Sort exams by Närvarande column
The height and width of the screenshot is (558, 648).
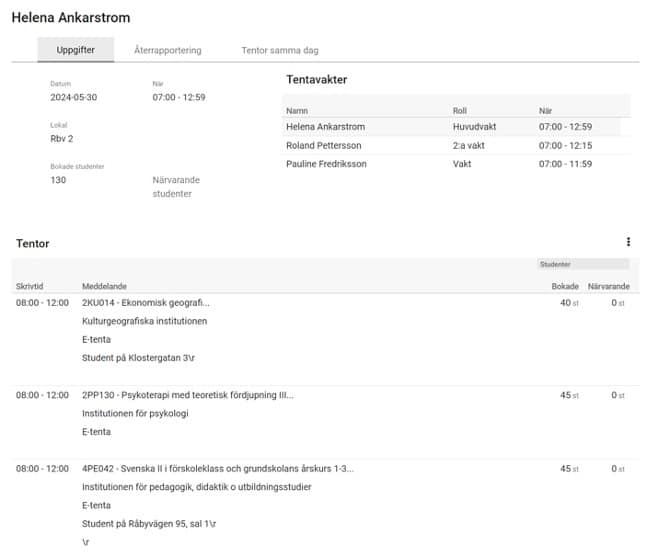607,286
